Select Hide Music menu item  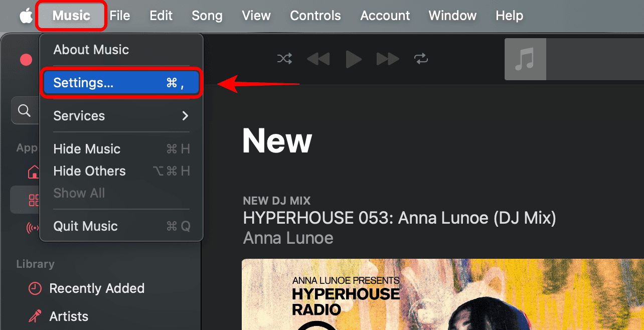(87, 149)
